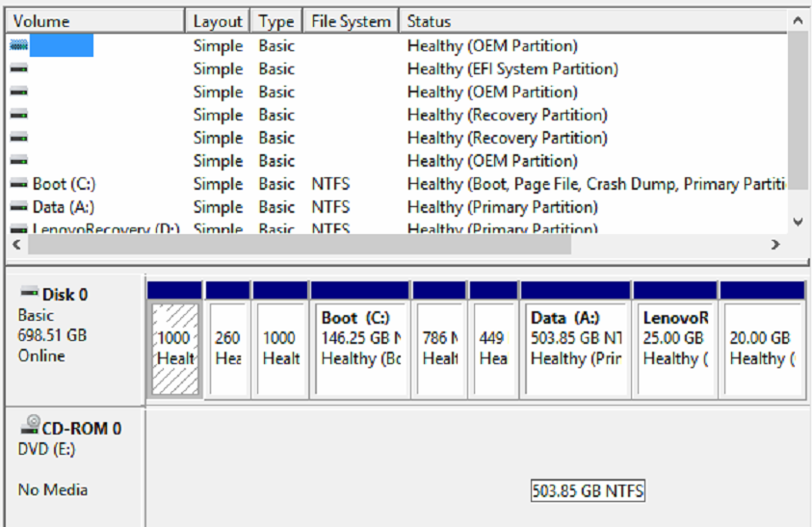This screenshot has width=812, height=527.
Task: Click the EFI System Partition row's drive icon
Action: pos(18,68)
